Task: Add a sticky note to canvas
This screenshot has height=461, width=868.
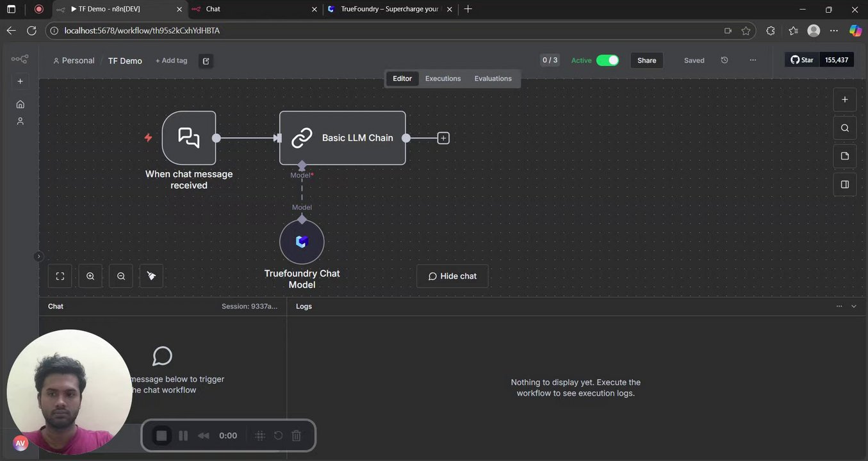Action: click(x=845, y=156)
